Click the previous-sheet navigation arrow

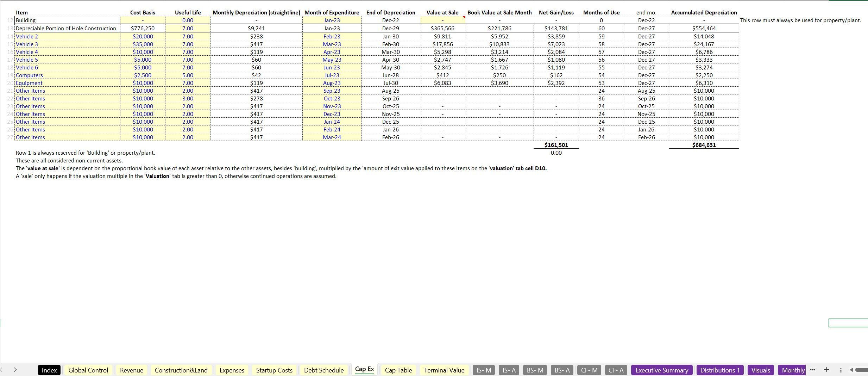click(x=2, y=370)
